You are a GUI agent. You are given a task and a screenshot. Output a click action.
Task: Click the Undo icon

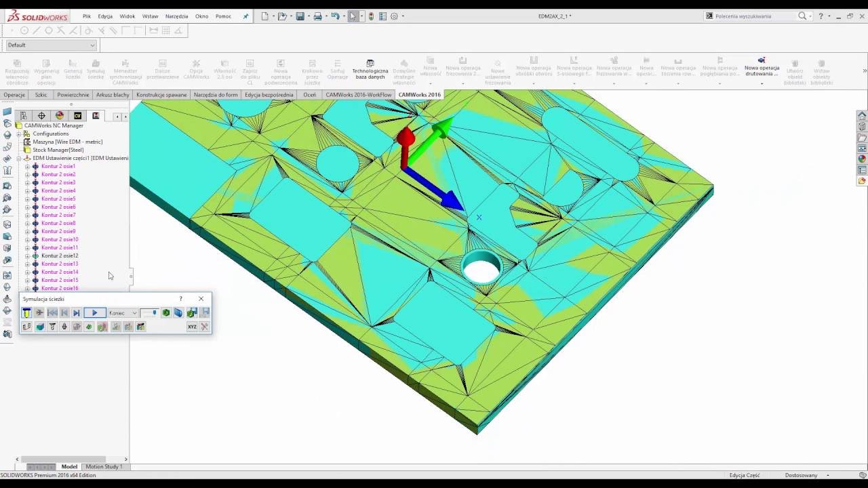click(x=335, y=16)
